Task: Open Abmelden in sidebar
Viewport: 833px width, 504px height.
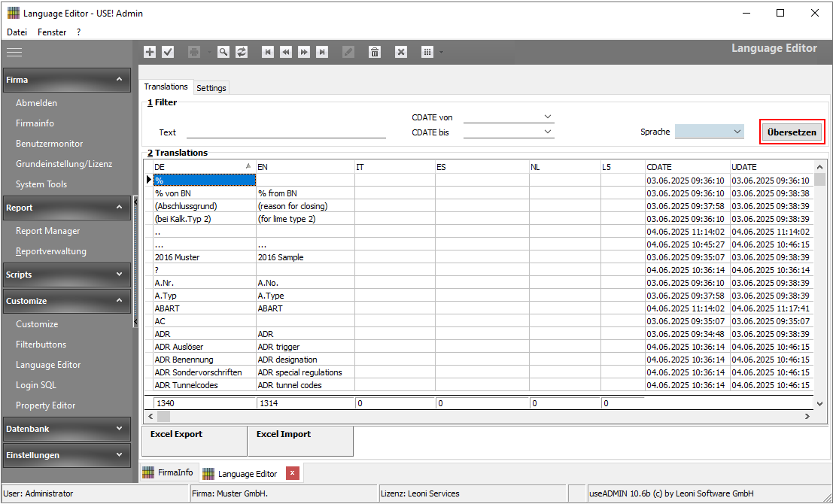Action: (x=37, y=103)
